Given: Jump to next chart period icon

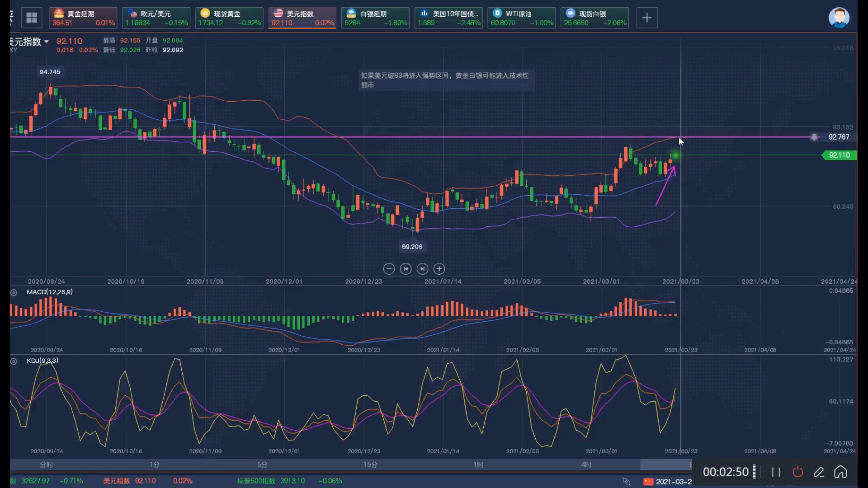Looking at the screenshot, I should pyautogui.click(x=422, y=269).
